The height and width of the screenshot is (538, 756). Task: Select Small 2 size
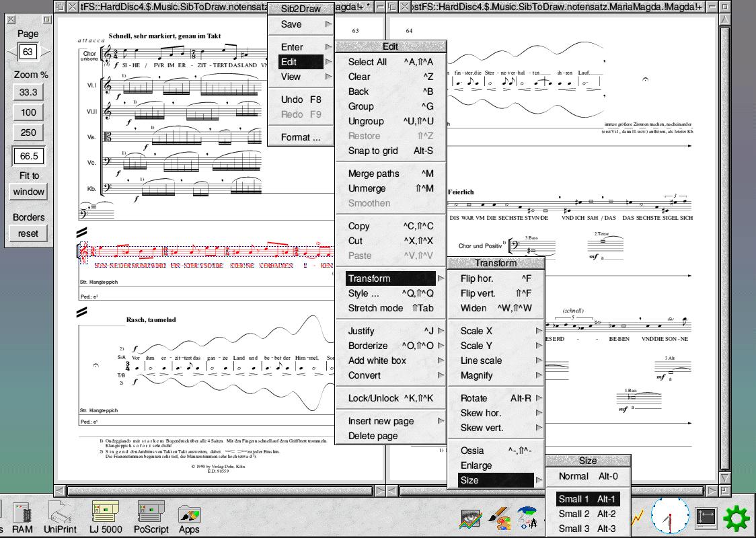[589, 514]
